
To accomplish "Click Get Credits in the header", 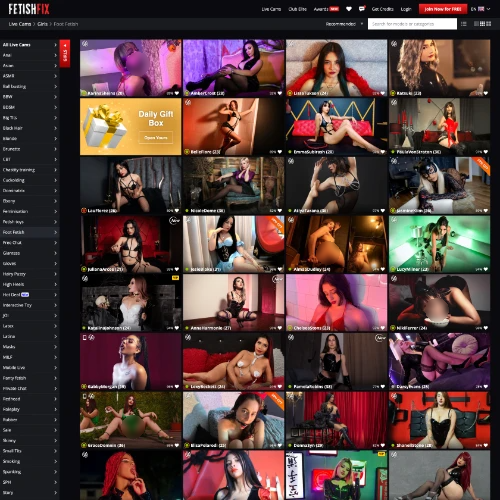I will (382, 9).
